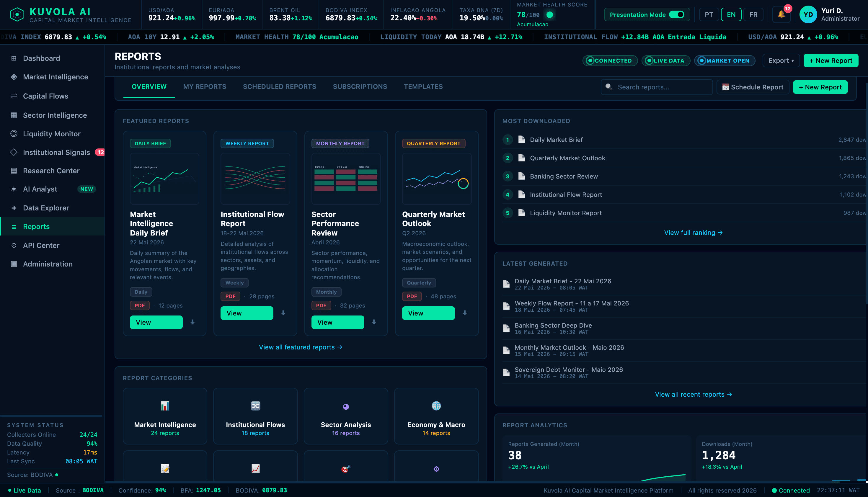Click download arrow for Quarterly Market Outlook
This screenshot has width=868, height=497.
point(465,313)
